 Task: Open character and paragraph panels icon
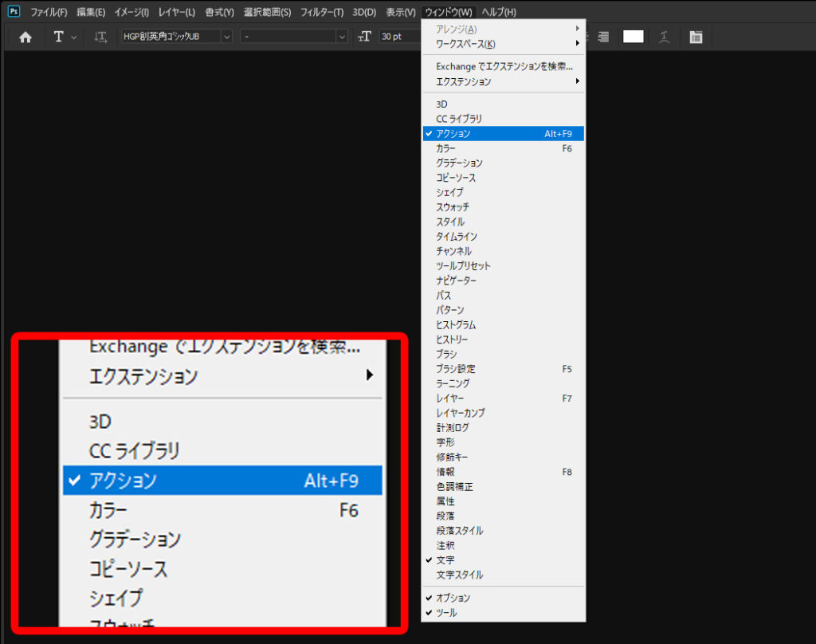pyautogui.click(x=696, y=37)
